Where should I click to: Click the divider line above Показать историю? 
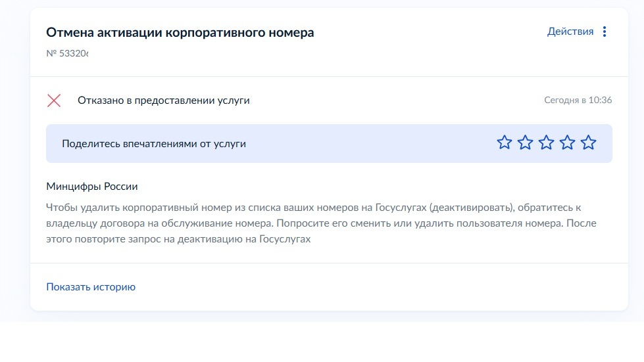329,263
